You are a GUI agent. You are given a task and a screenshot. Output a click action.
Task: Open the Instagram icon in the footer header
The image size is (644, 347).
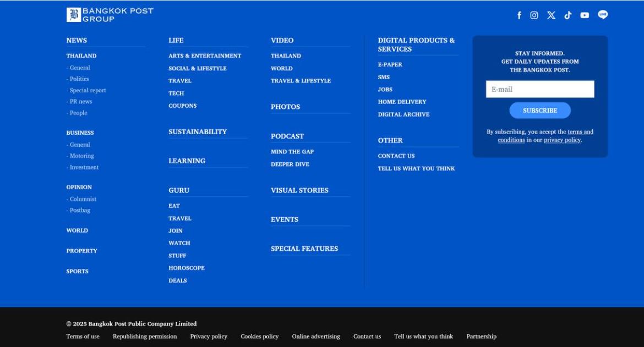click(x=534, y=15)
